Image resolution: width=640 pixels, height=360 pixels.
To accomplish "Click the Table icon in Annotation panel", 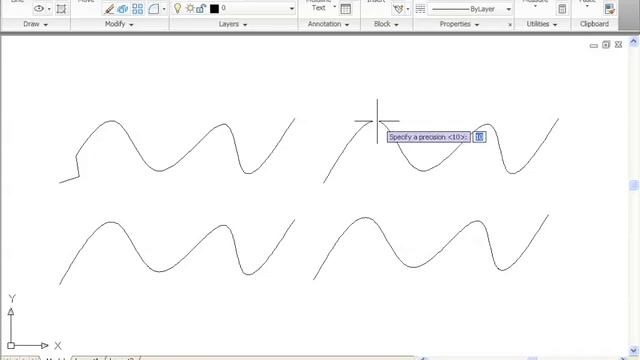I will (346, 9).
